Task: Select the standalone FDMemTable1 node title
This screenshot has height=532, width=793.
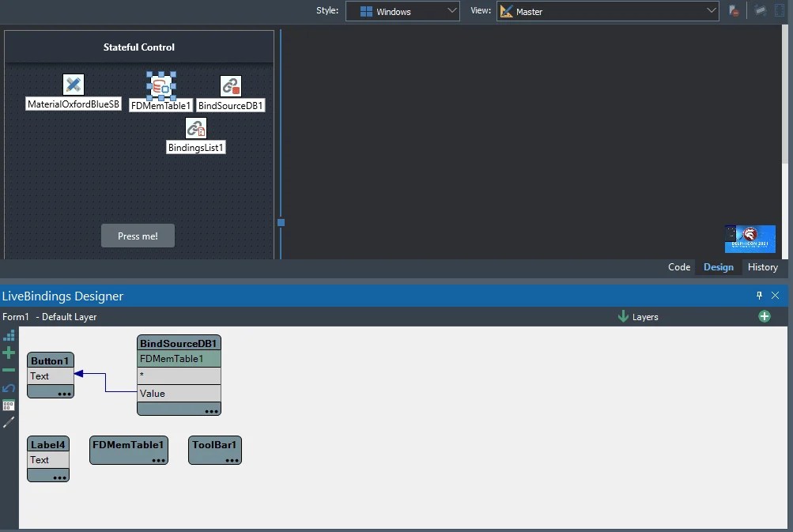Action: [128, 444]
